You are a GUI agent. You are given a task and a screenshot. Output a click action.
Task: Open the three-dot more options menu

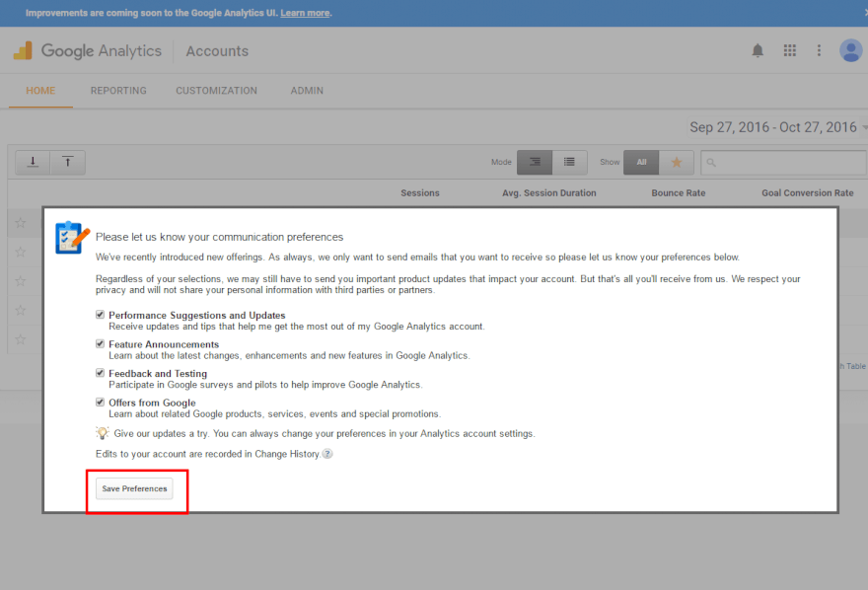tap(819, 50)
